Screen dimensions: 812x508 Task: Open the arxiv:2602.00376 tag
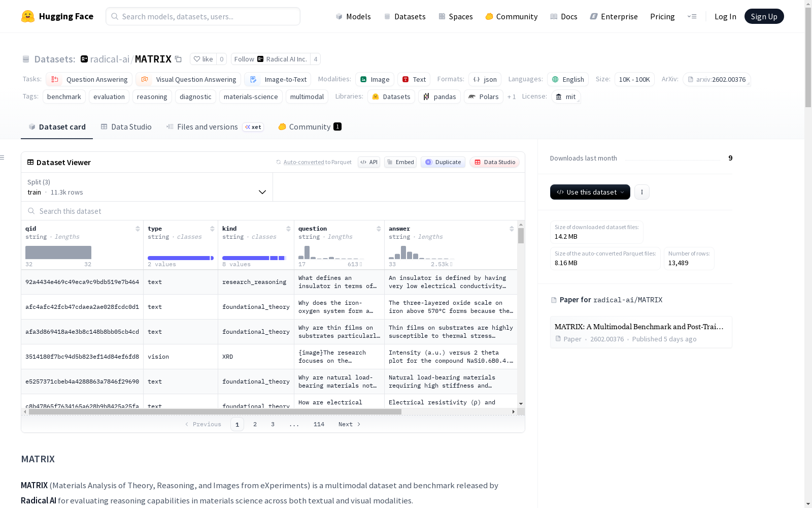717,79
